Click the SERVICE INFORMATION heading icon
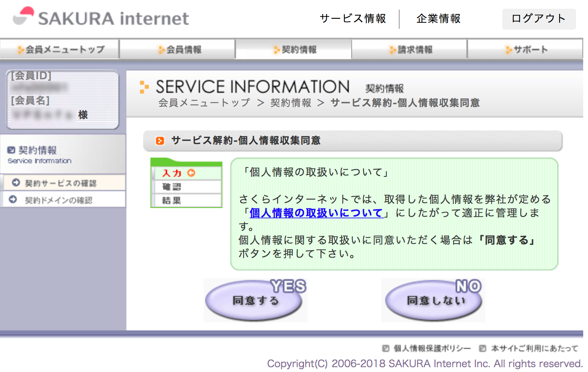The image size is (588, 372). pos(144,87)
